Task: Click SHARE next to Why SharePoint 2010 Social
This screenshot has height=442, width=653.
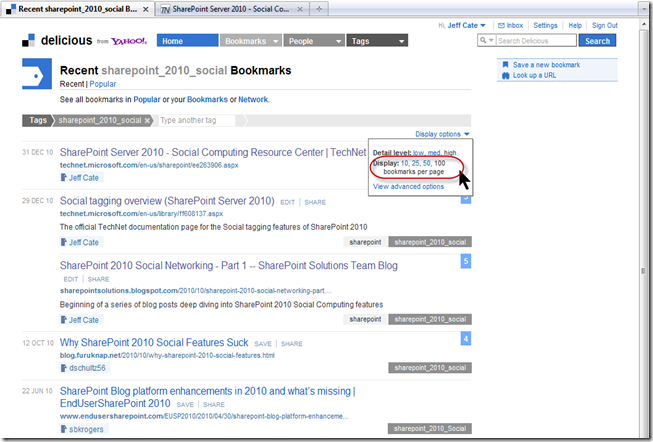Action: pos(292,344)
